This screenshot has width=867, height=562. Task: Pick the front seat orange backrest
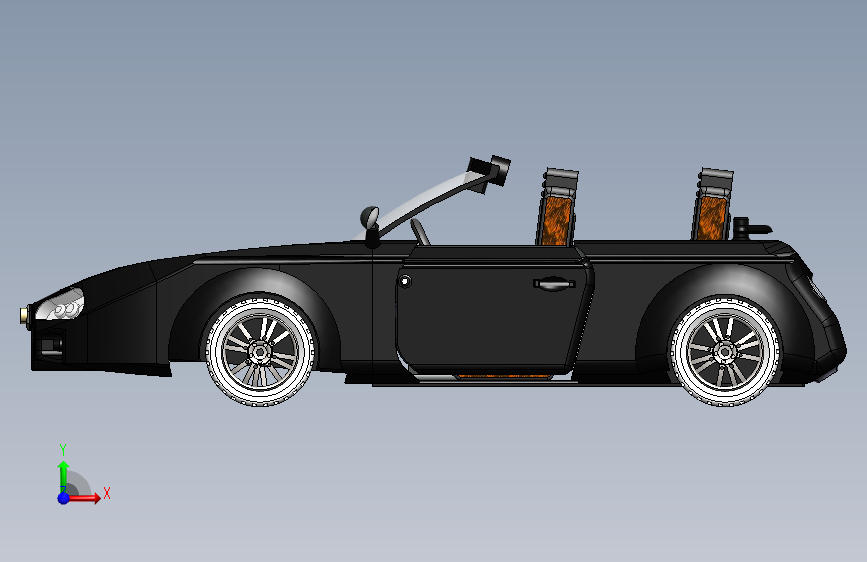[556, 221]
